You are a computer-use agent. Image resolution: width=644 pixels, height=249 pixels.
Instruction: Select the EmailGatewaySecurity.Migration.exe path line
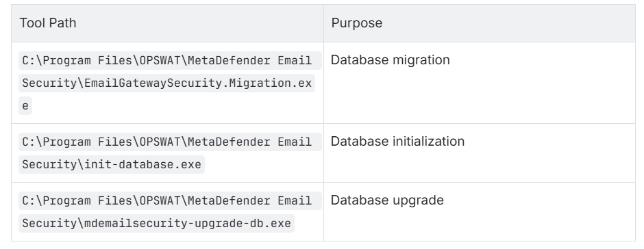coord(166,83)
